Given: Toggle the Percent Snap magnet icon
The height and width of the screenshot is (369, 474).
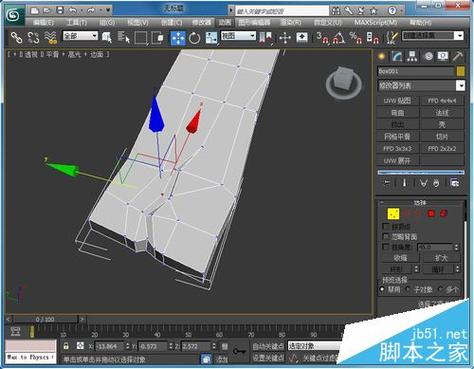Looking at the screenshot, I should [x=355, y=38].
